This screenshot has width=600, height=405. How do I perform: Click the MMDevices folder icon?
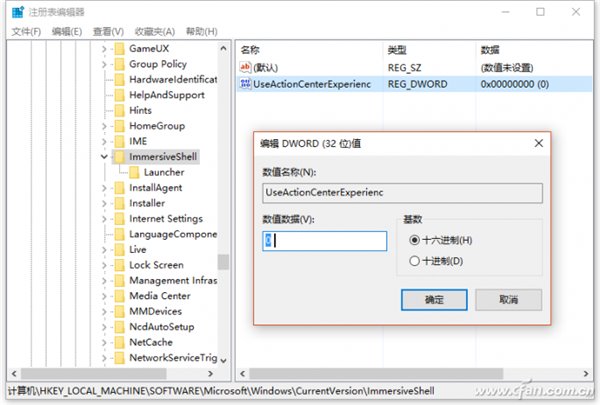pos(120,311)
